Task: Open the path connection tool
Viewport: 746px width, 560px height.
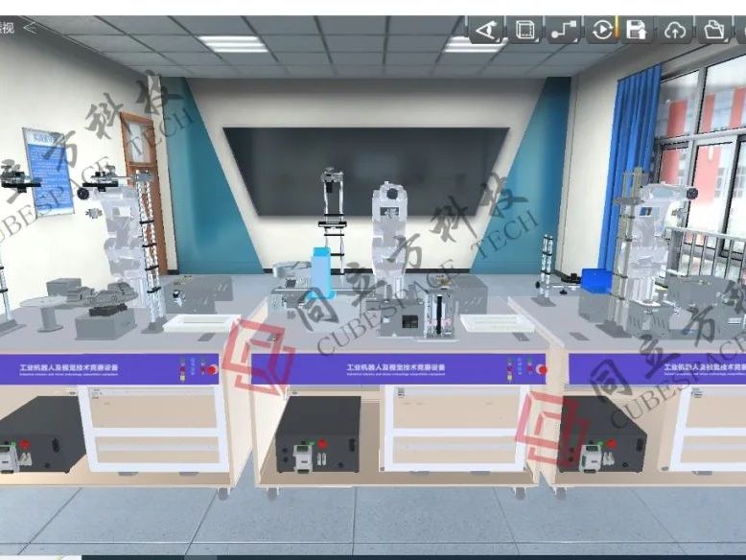Action: coord(563,31)
